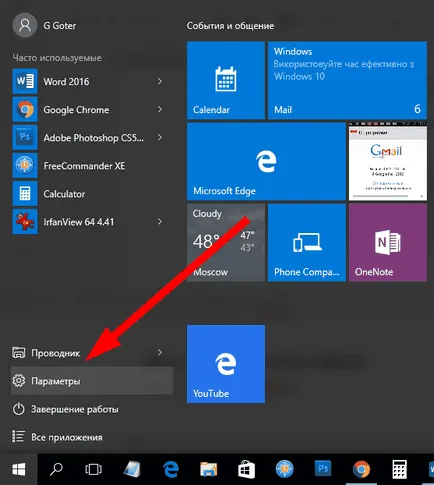Expand IrfanView 64 4.41 jump list arrow
This screenshot has width=434, height=485.
[x=160, y=222]
